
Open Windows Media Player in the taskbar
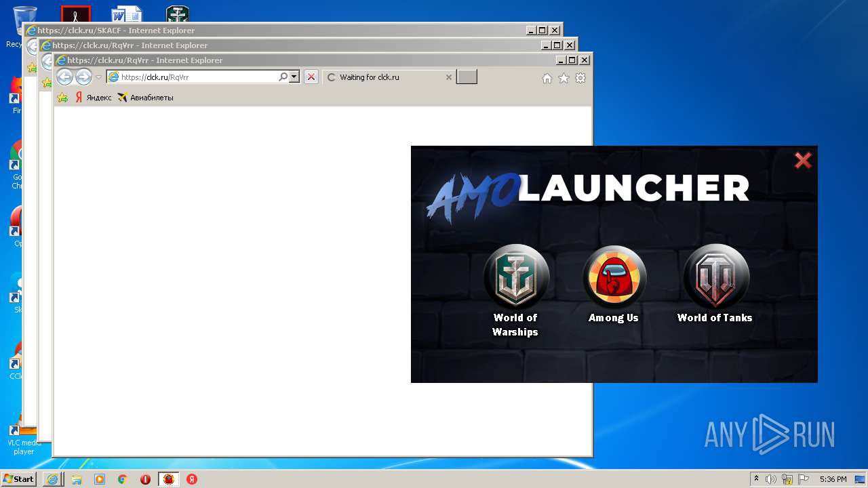tap(100, 479)
